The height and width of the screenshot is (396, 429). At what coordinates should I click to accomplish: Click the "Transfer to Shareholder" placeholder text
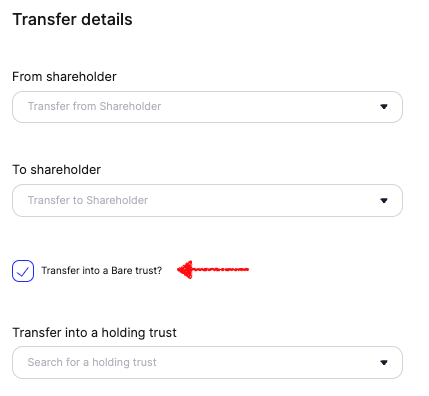[88, 200]
